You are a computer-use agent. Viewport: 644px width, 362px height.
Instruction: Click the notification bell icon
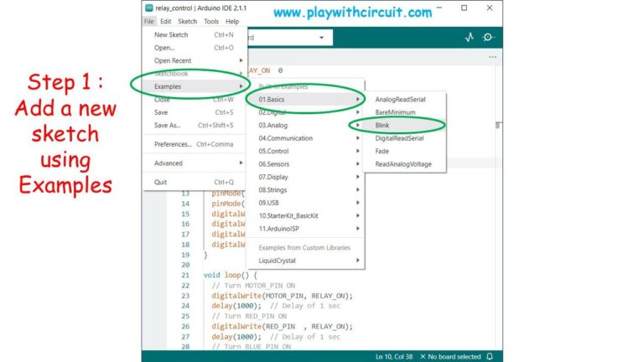point(490,357)
